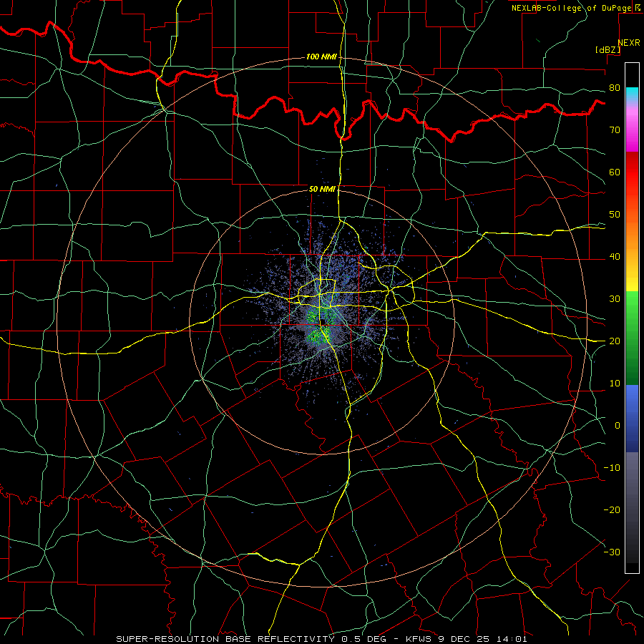Click the 60 dBZ scale value

pyautogui.click(x=615, y=172)
